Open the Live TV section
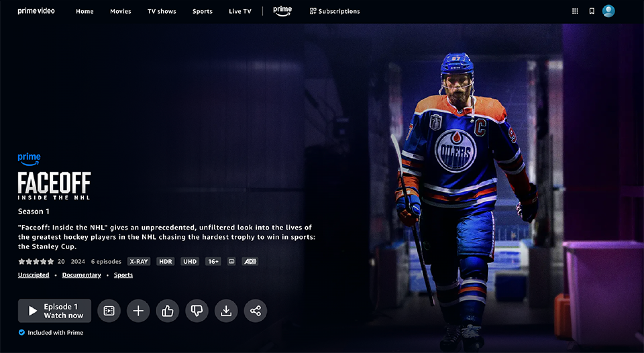This screenshot has width=644, height=353. pyautogui.click(x=240, y=11)
